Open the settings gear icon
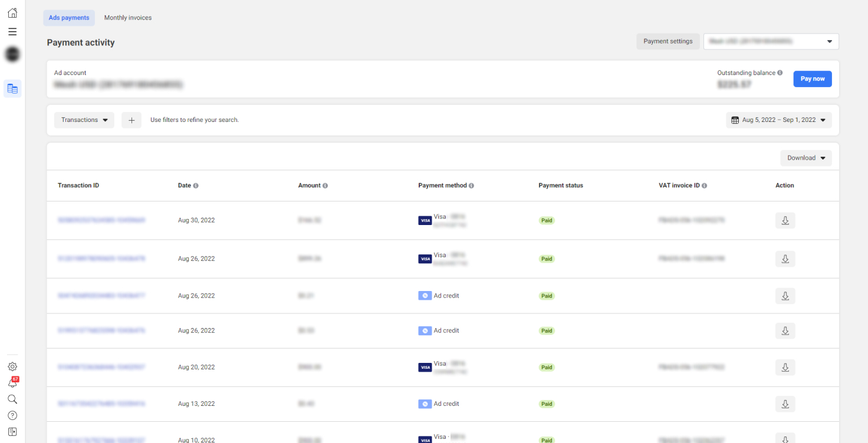868x443 pixels. (12, 366)
